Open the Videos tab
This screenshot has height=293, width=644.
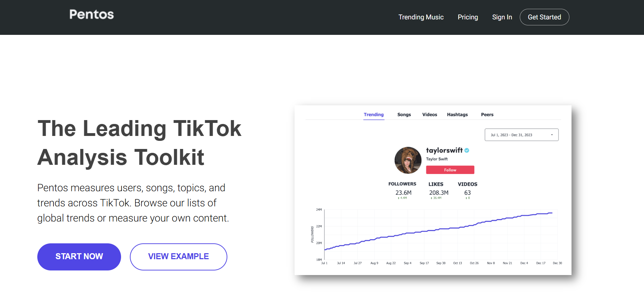tap(429, 115)
